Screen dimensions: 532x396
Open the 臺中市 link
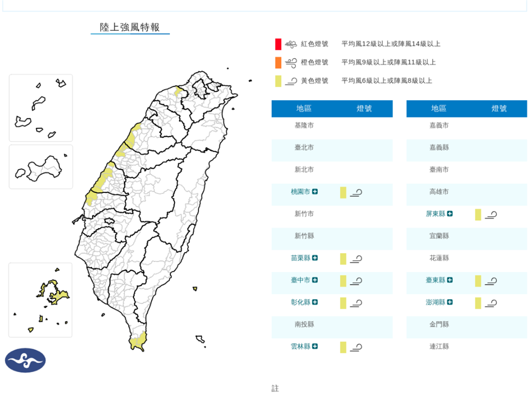[x=300, y=280]
